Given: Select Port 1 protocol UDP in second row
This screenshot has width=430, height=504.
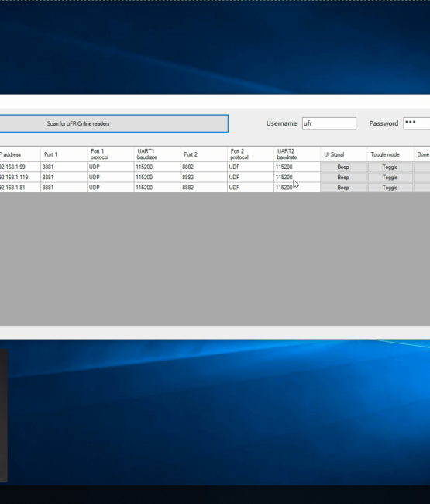Looking at the screenshot, I should click(111, 177).
